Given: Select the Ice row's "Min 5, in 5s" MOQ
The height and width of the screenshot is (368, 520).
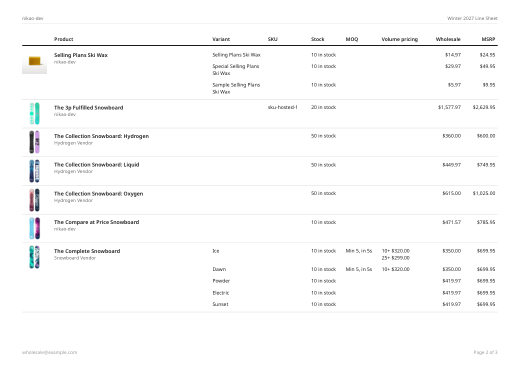Looking at the screenshot, I should click(x=359, y=251).
